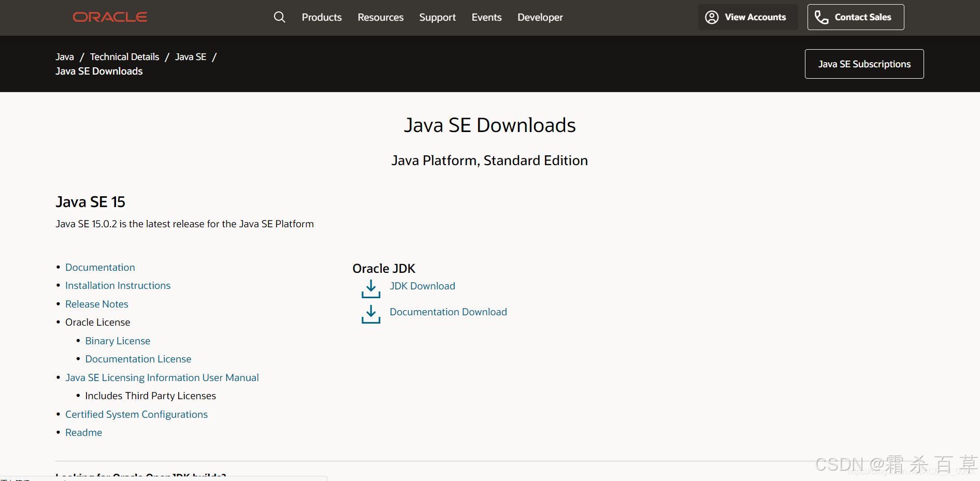Open Java SE Licensing Information User Manual

pos(162,378)
